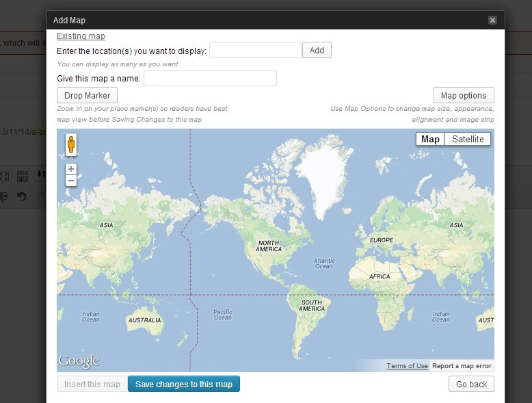This screenshot has height=403, width=532.
Task: Focus the map name input field
Action: pyautogui.click(x=210, y=79)
